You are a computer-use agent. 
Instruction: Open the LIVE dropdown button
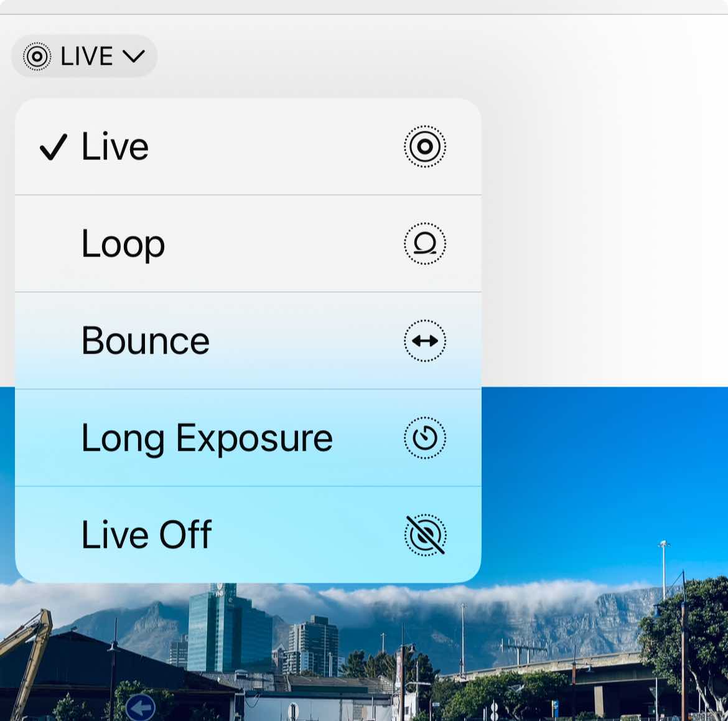click(84, 56)
